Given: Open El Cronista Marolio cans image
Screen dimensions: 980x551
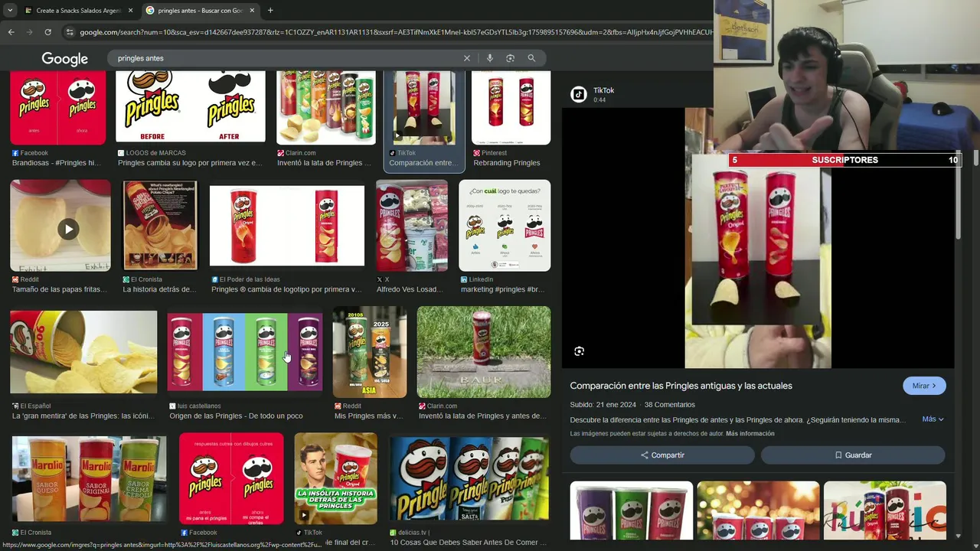Looking at the screenshot, I should (89, 479).
